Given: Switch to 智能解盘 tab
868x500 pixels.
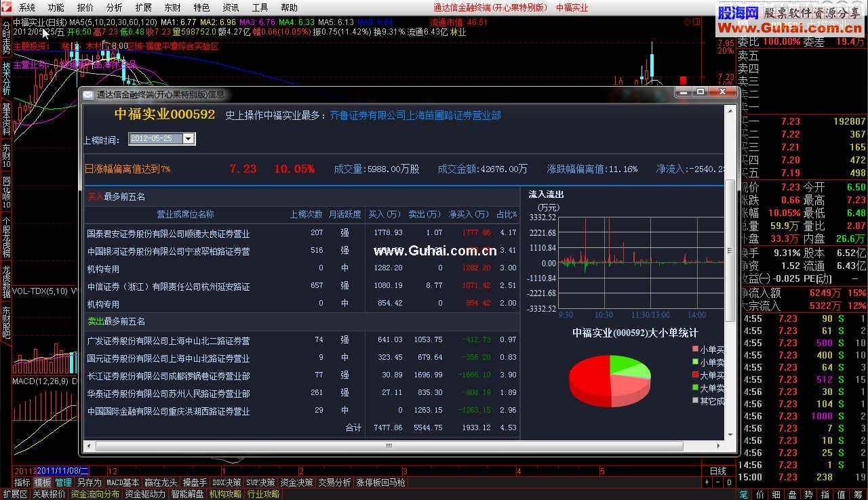Looking at the screenshot, I should coord(188,494).
